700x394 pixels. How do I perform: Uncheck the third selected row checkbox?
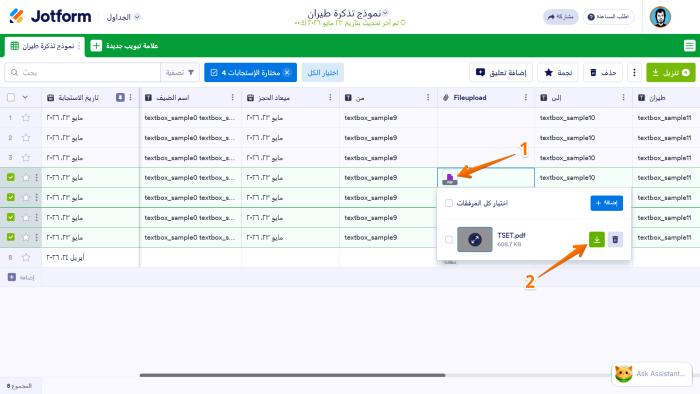click(11, 217)
